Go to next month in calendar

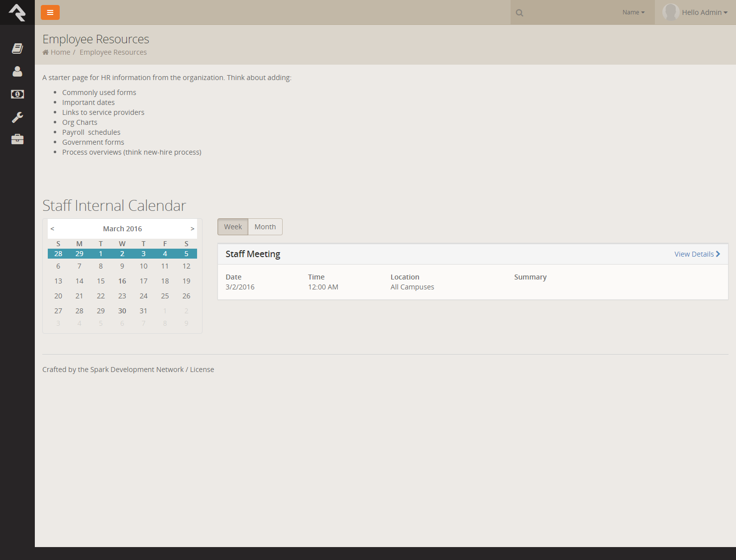click(x=193, y=229)
